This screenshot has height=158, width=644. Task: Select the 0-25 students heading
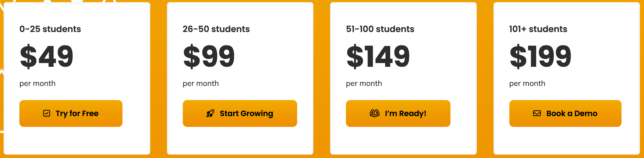[50, 29]
